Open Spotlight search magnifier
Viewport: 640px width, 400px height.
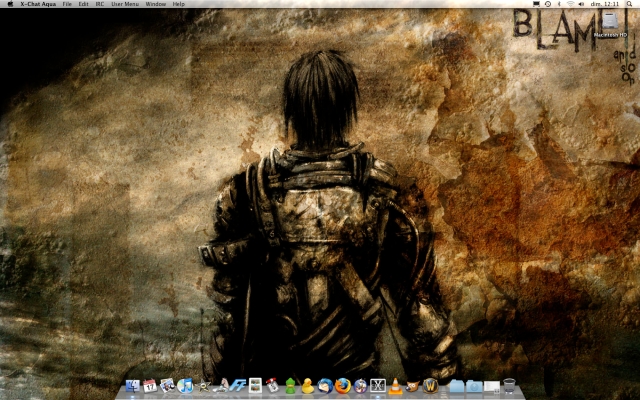pos(629,4)
